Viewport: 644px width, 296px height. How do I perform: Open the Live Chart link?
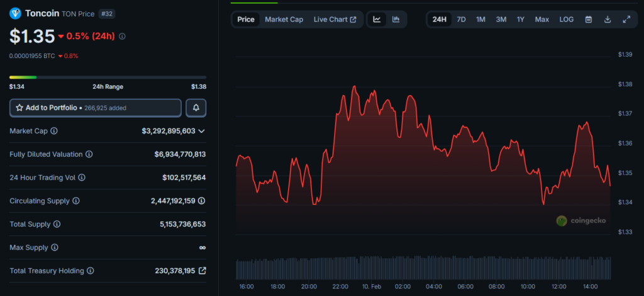click(x=335, y=20)
